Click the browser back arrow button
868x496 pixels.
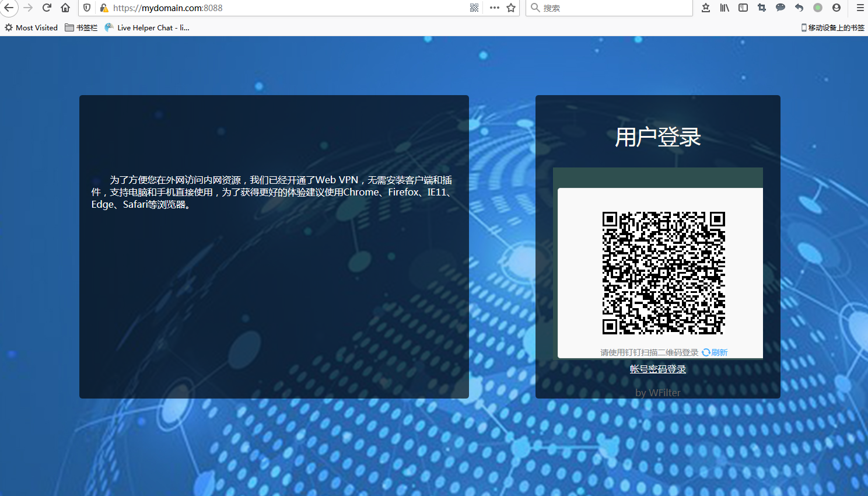9,8
